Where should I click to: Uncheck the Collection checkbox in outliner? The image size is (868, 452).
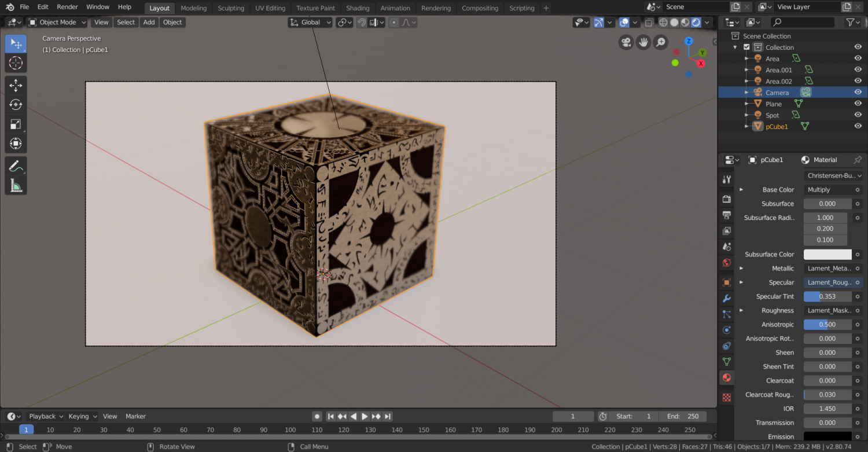point(746,47)
